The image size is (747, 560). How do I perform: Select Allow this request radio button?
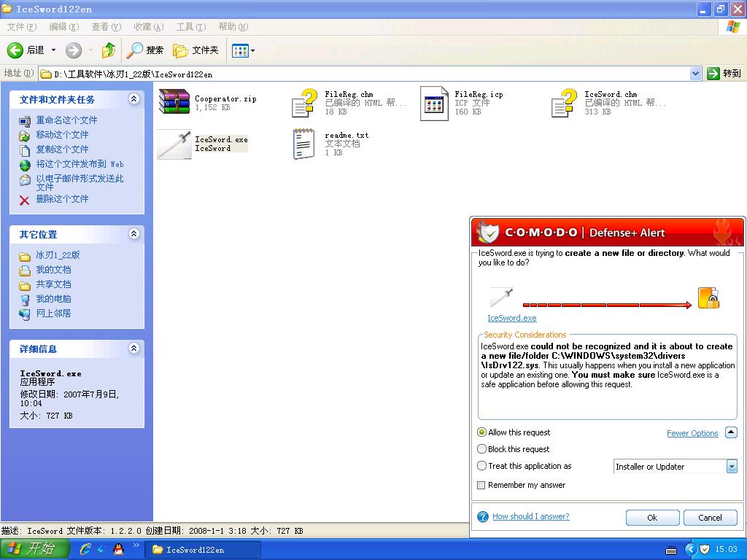click(x=481, y=432)
